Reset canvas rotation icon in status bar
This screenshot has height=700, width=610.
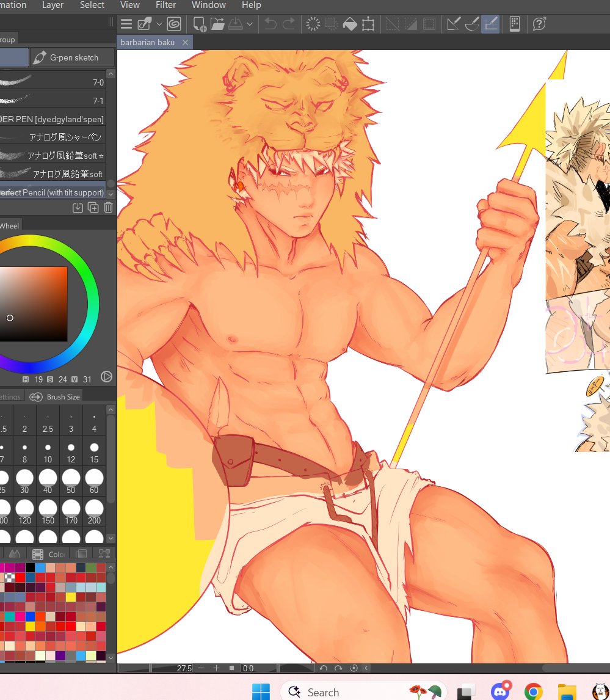click(354, 668)
